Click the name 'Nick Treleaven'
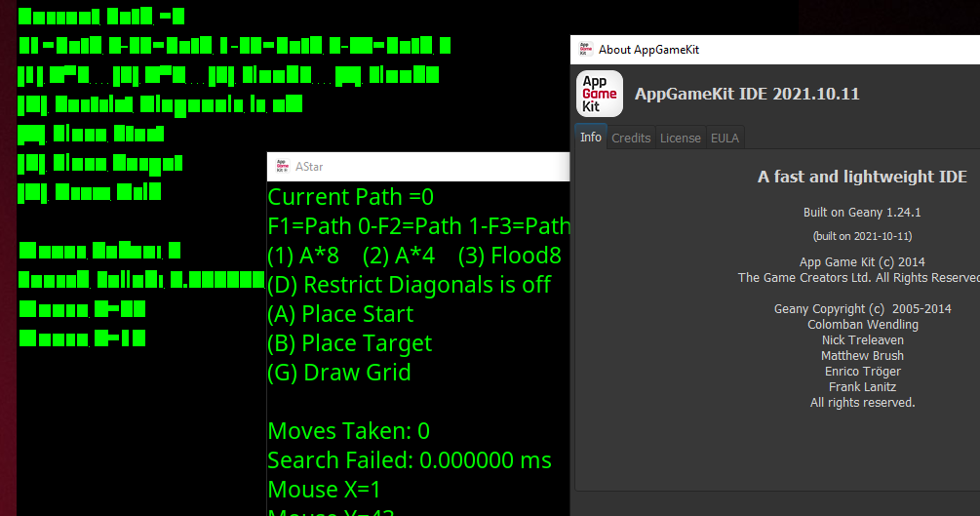 pyautogui.click(x=862, y=340)
